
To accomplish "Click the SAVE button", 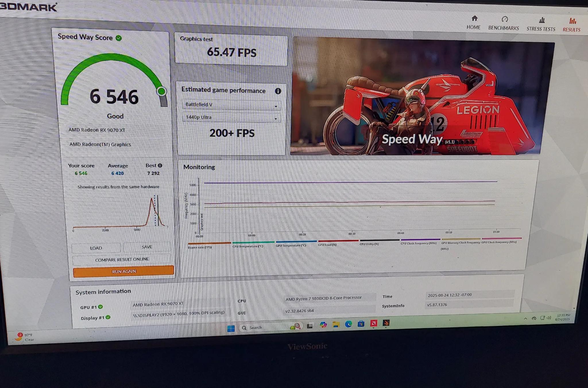I will point(147,247).
